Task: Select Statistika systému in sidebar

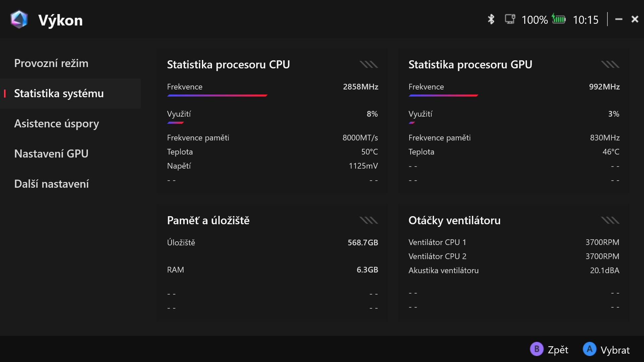Action: (59, 93)
